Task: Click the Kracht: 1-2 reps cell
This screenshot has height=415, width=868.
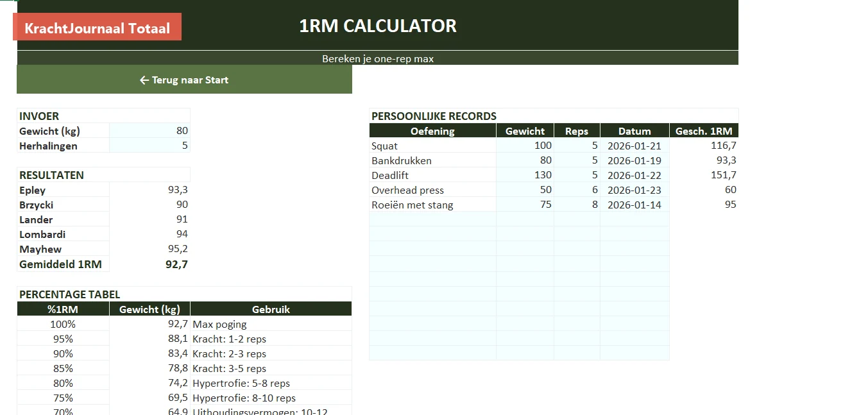Action: pyautogui.click(x=271, y=339)
